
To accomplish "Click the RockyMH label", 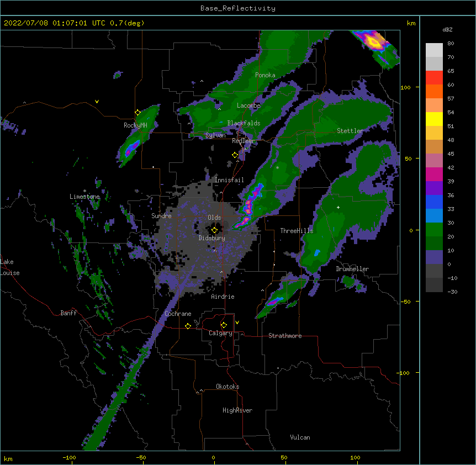I will pos(135,125).
